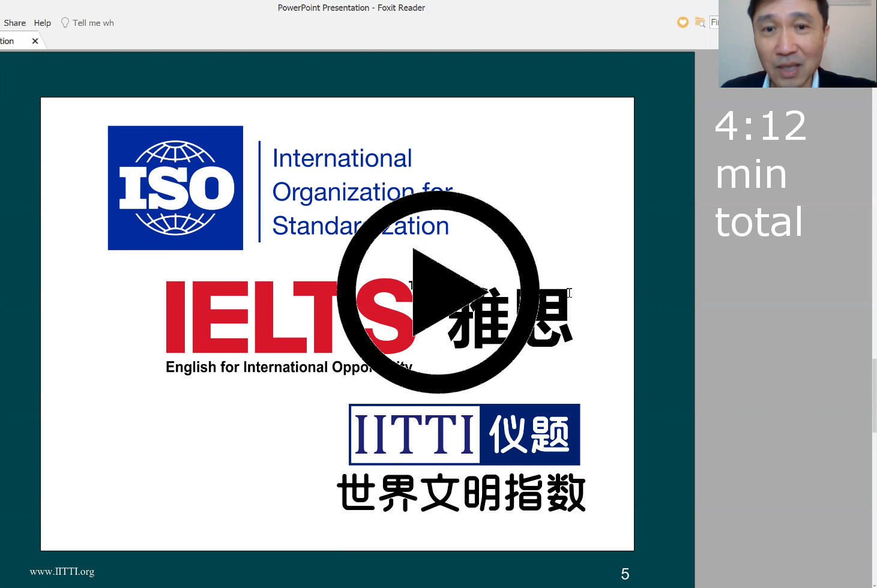Image resolution: width=877 pixels, height=588 pixels.
Task: Open the Share ribbon tab
Action: 15,23
